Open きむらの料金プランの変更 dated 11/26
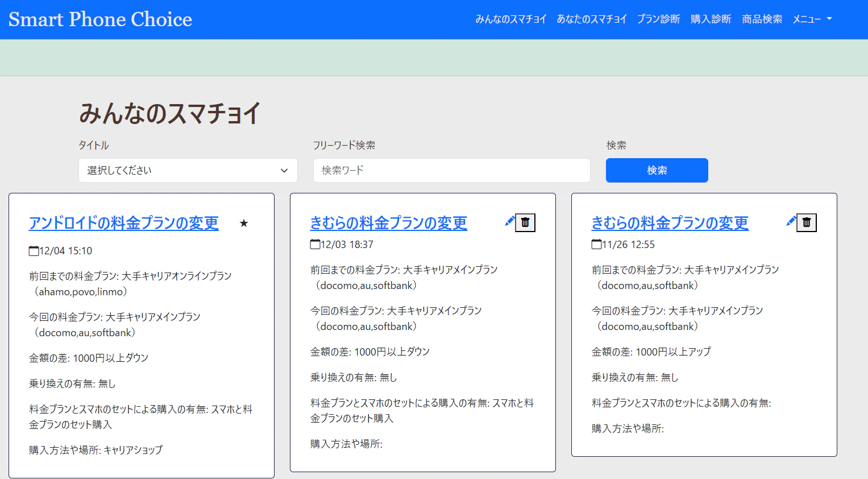 click(670, 223)
